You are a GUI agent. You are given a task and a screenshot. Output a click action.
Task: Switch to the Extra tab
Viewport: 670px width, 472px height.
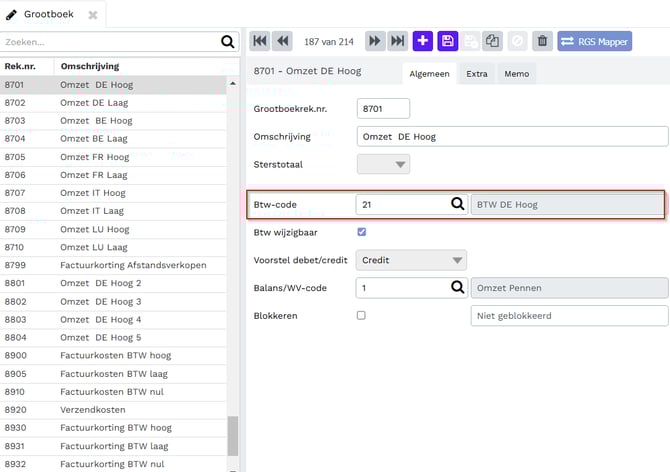click(476, 74)
